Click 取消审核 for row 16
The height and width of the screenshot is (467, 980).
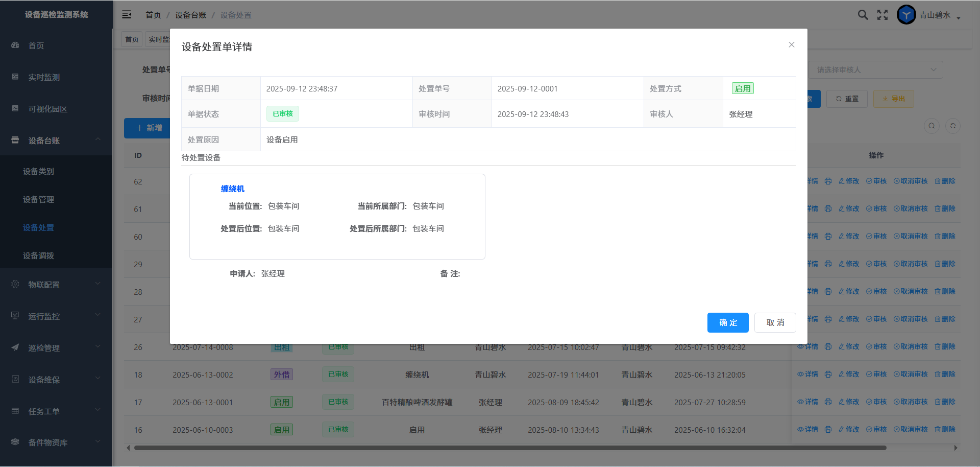pos(911,430)
